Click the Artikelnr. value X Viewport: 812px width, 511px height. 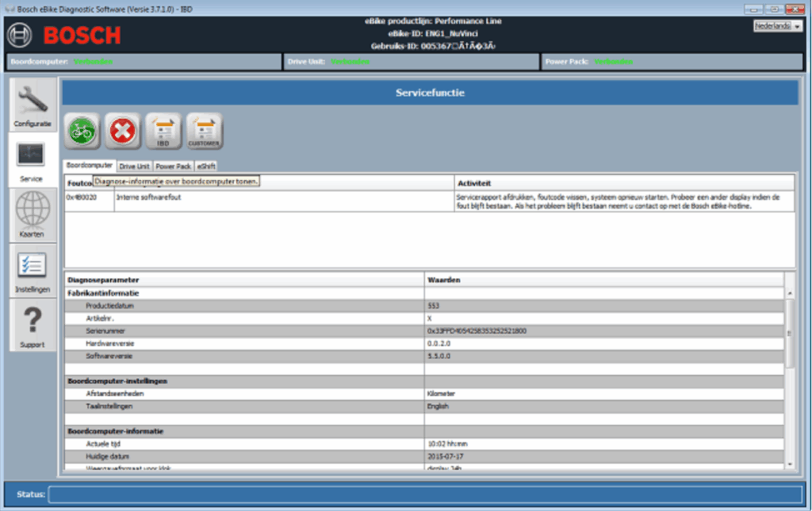pyautogui.click(x=429, y=318)
